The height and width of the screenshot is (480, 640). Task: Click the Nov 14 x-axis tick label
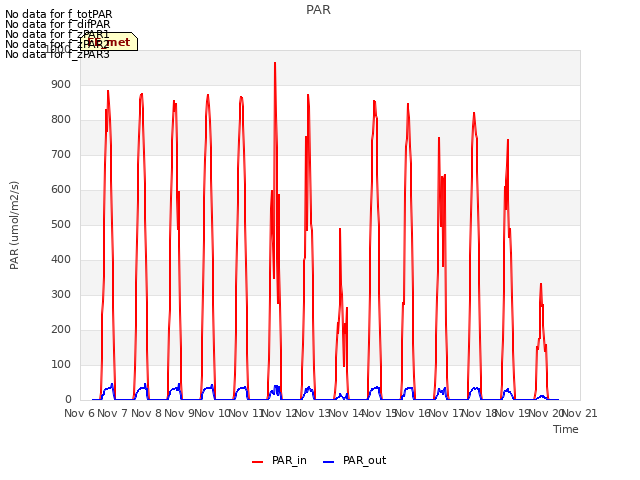point(346,413)
